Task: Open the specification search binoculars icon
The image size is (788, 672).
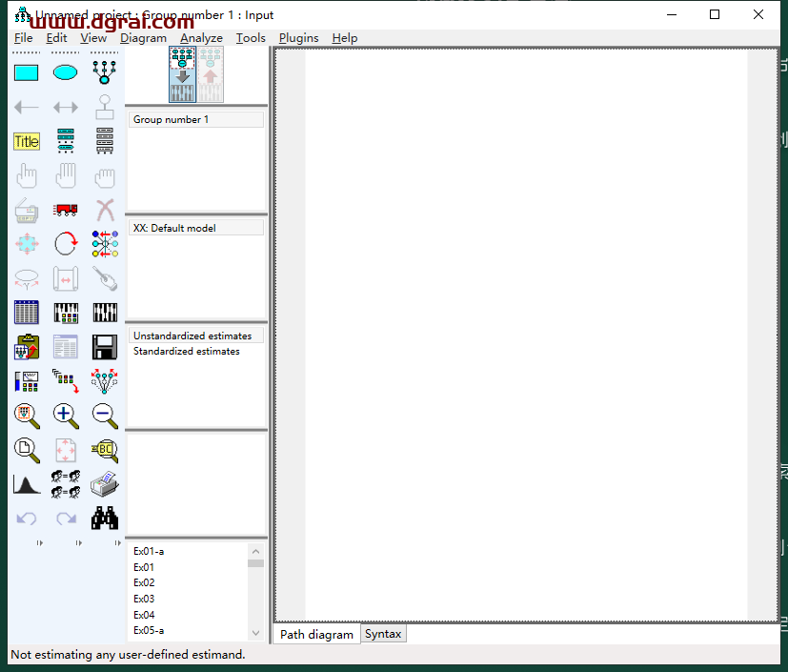Action: pyautogui.click(x=105, y=518)
